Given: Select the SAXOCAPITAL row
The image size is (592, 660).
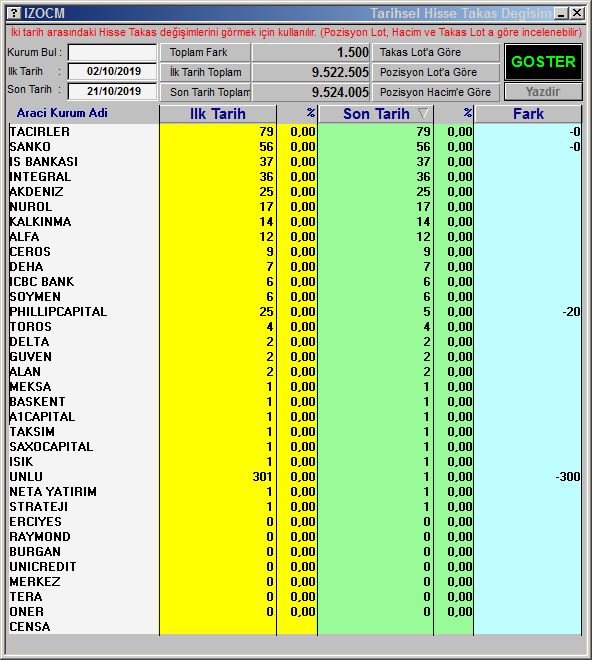Looking at the screenshot, I should [295, 447].
